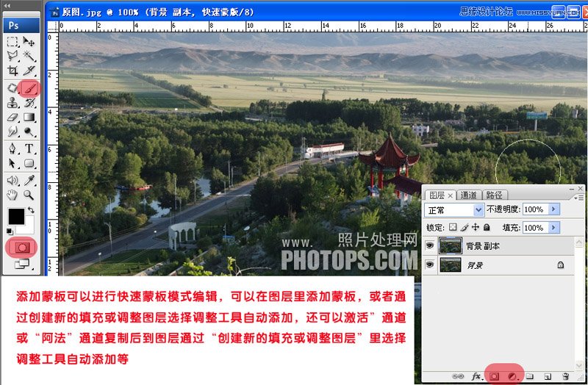Click the link layers icon
This screenshot has height=385, width=588.
[458, 376]
